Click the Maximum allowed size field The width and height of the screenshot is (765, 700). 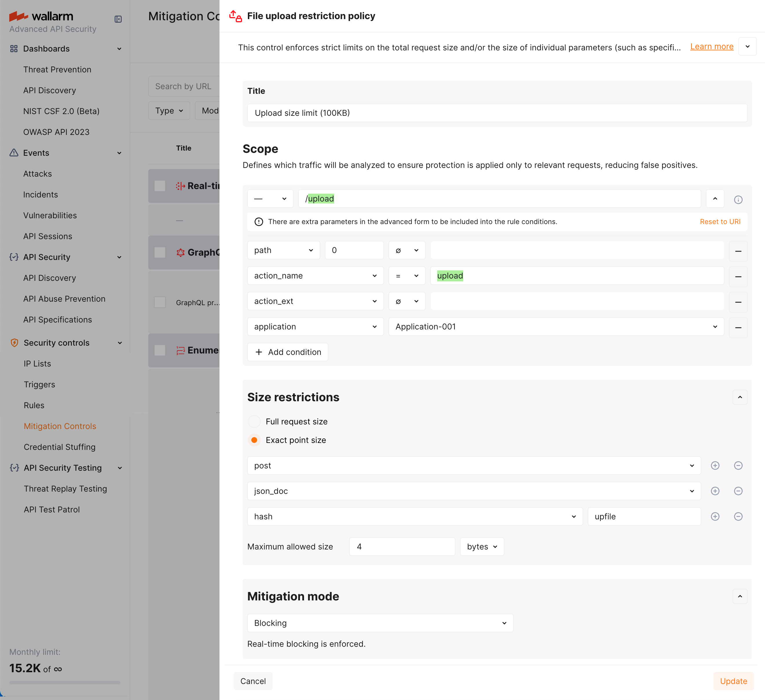click(x=402, y=547)
